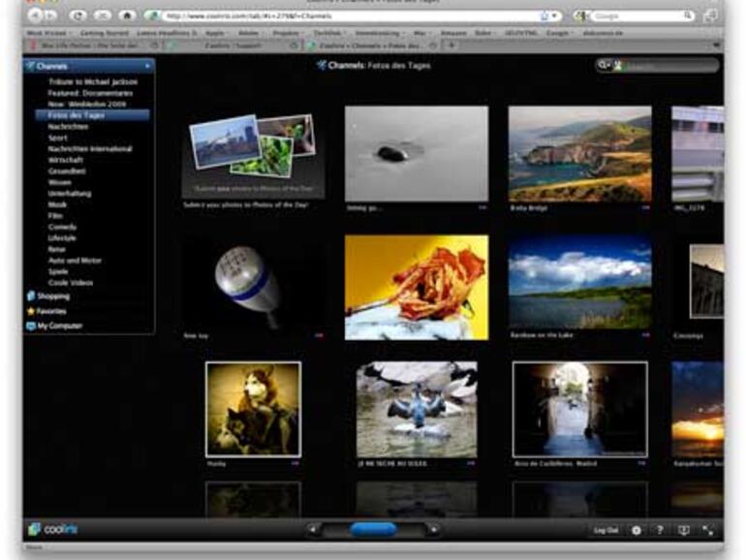Viewport: 746px width, 560px height.
Task: Enter fullscreen mode with expand arrows icon
Action: (708, 530)
